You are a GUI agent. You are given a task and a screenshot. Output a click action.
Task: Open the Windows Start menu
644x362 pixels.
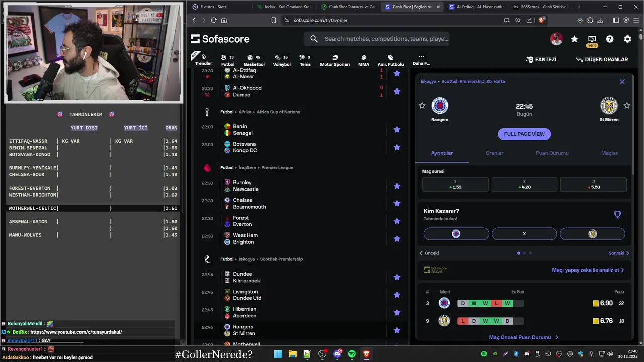tap(278, 354)
